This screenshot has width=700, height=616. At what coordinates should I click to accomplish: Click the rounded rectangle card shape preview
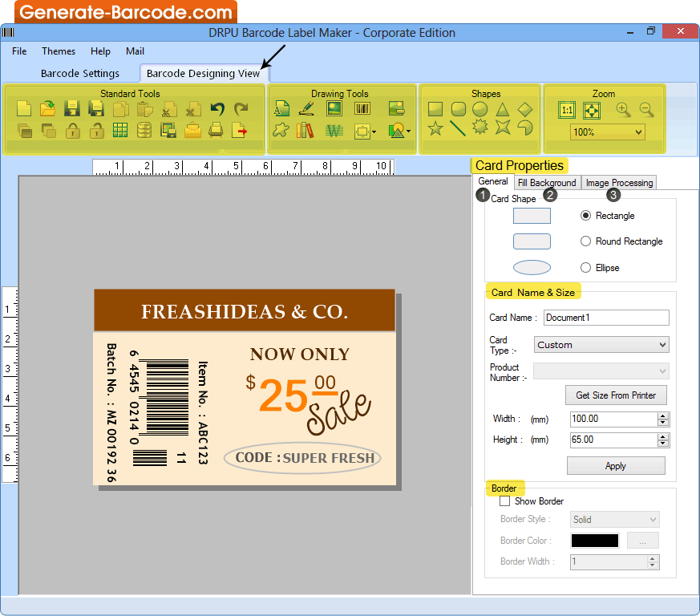[x=532, y=241]
